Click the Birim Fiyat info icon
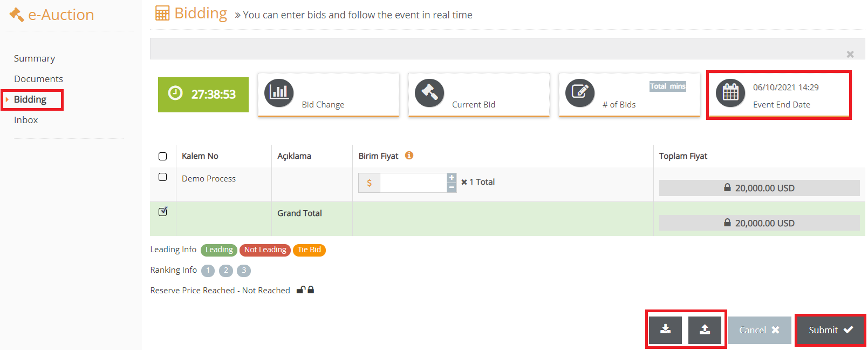 [409, 156]
